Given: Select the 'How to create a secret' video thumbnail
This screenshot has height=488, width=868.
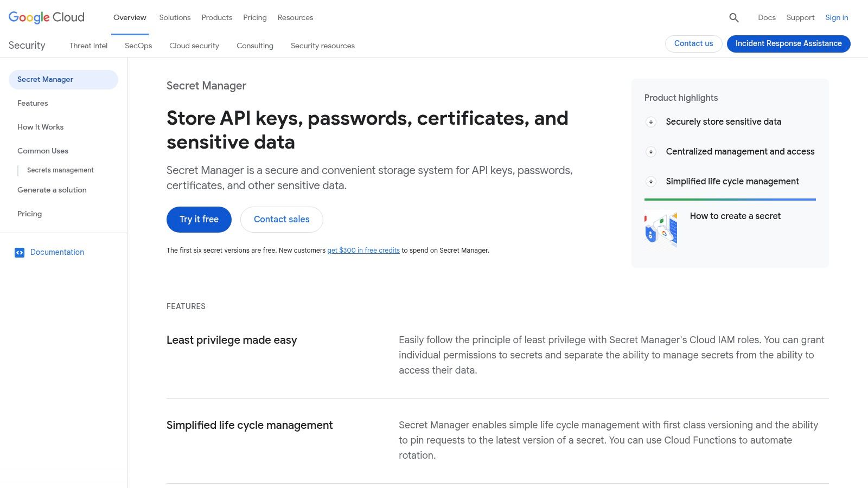Looking at the screenshot, I should coord(660,229).
